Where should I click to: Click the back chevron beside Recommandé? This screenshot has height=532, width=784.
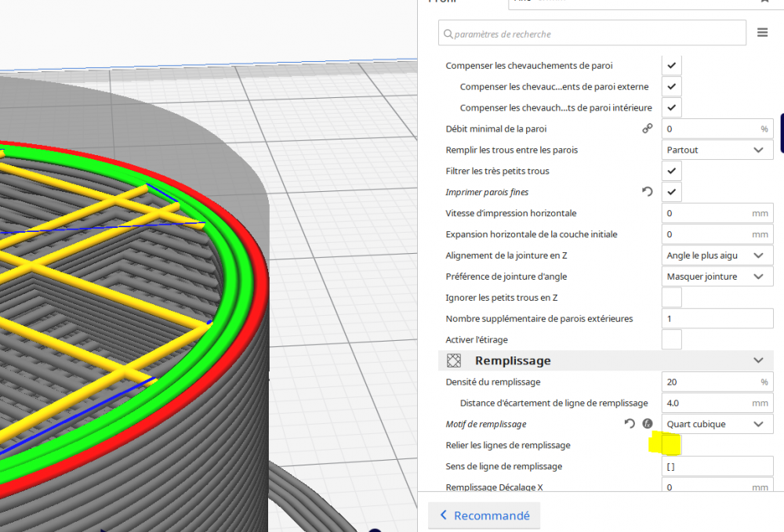point(443,515)
